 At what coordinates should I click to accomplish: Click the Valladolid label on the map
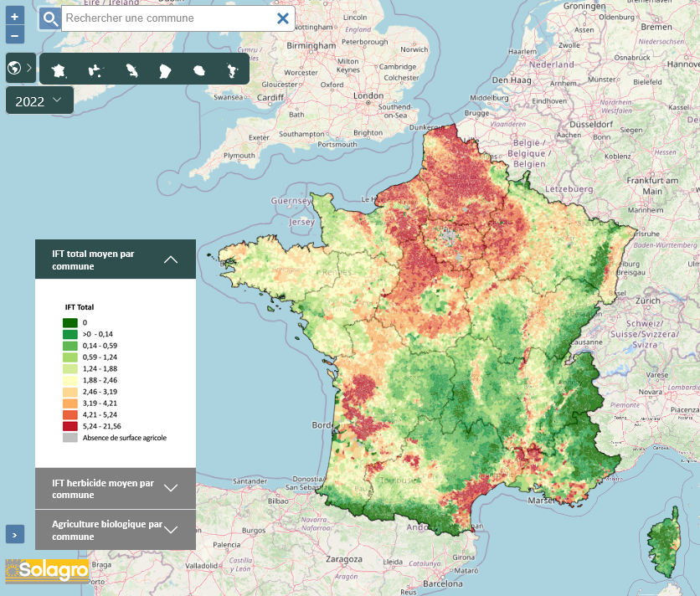[x=201, y=566]
